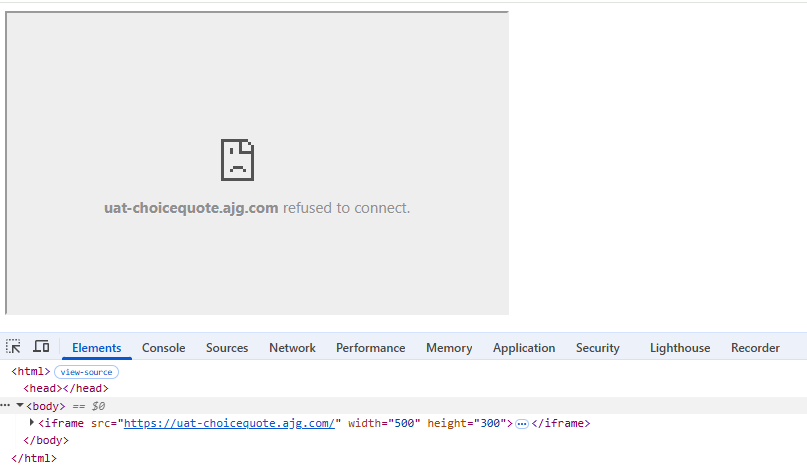Open the Elements tab
Viewport: 807px width, 470px height.
[x=97, y=348]
